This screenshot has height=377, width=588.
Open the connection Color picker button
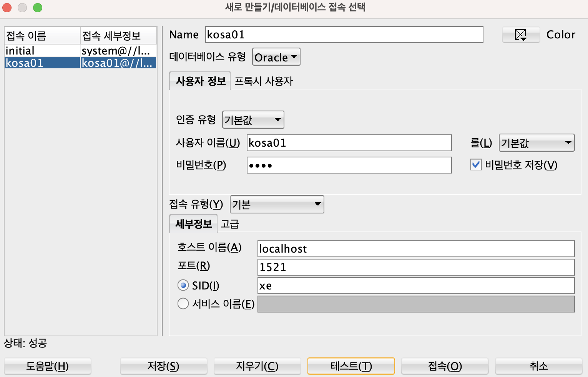521,35
